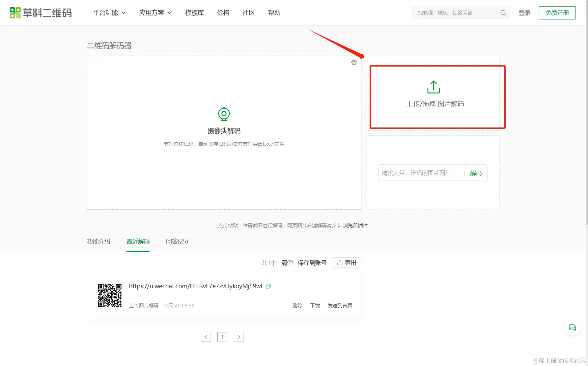Copy the decoded wechat URL

point(268,286)
